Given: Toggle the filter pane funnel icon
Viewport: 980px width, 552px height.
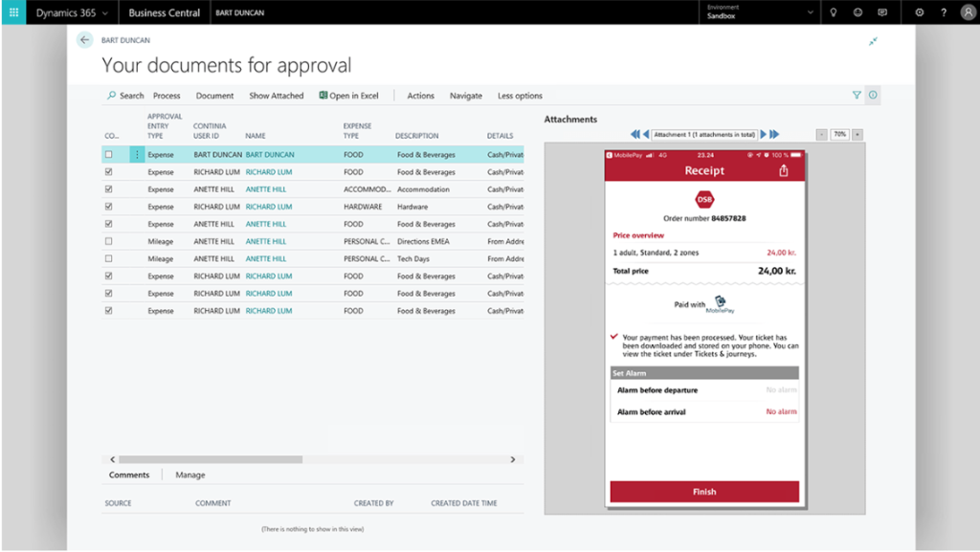Looking at the screenshot, I should click(x=857, y=96).
